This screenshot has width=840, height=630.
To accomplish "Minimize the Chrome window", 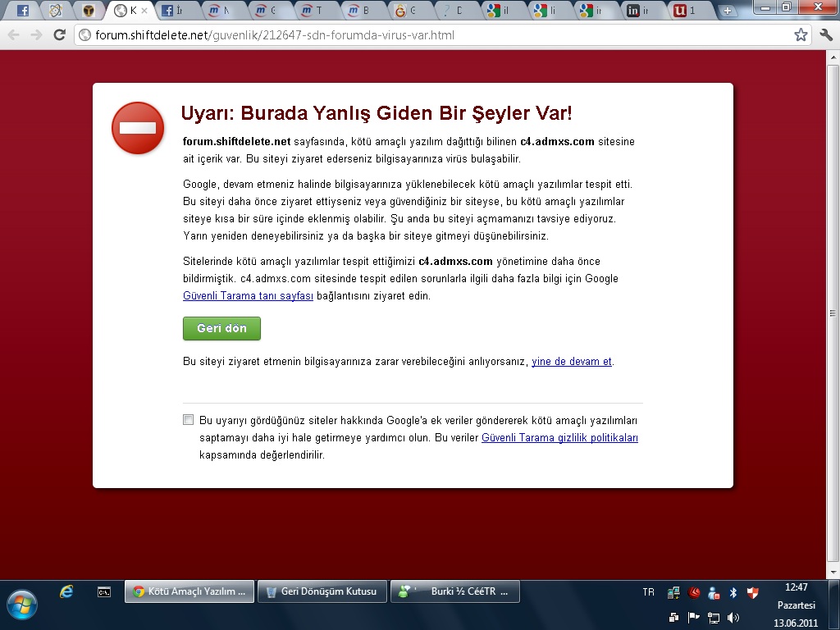I will tap(766, 7).
